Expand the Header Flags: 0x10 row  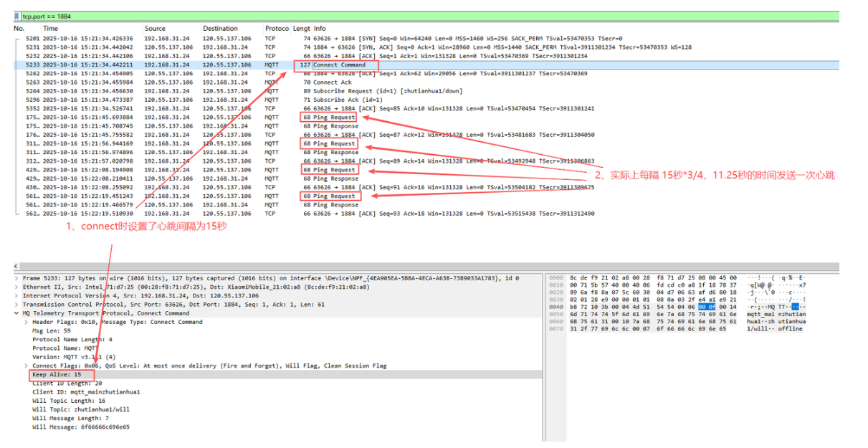click(26, 322)
